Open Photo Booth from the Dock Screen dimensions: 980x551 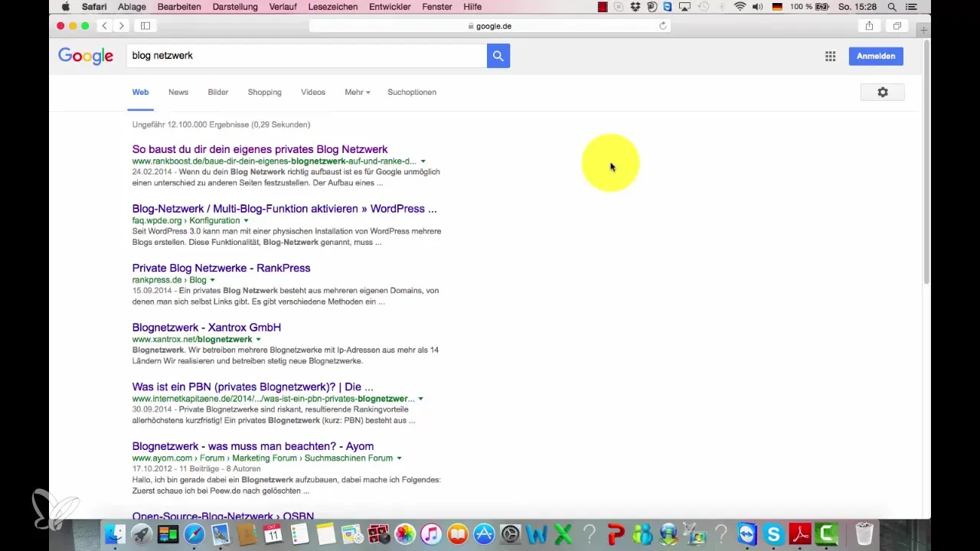[x=379, y=534]
